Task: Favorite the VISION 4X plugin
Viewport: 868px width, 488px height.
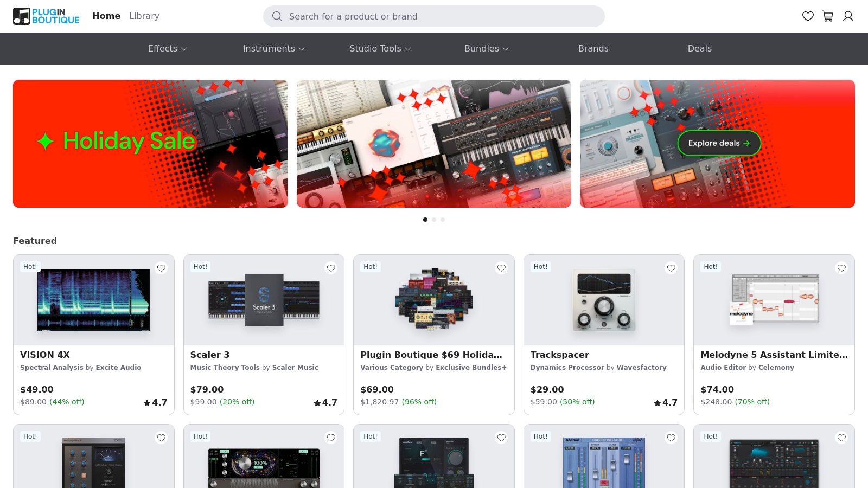Action: click(161, 268)
